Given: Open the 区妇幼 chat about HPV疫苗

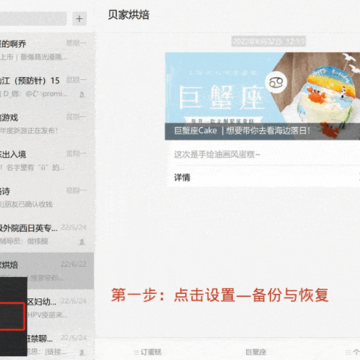Looking at the screenshot, I should 60,308.
